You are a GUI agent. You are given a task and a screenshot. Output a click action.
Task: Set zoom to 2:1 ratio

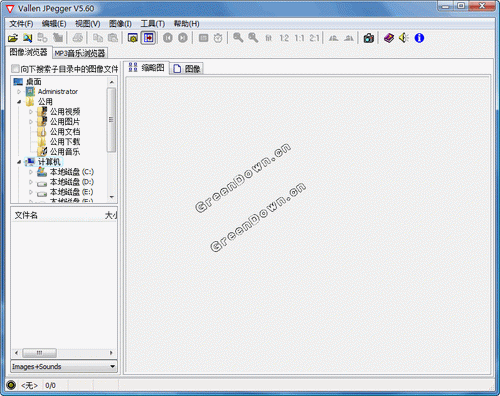pos(314,38)
